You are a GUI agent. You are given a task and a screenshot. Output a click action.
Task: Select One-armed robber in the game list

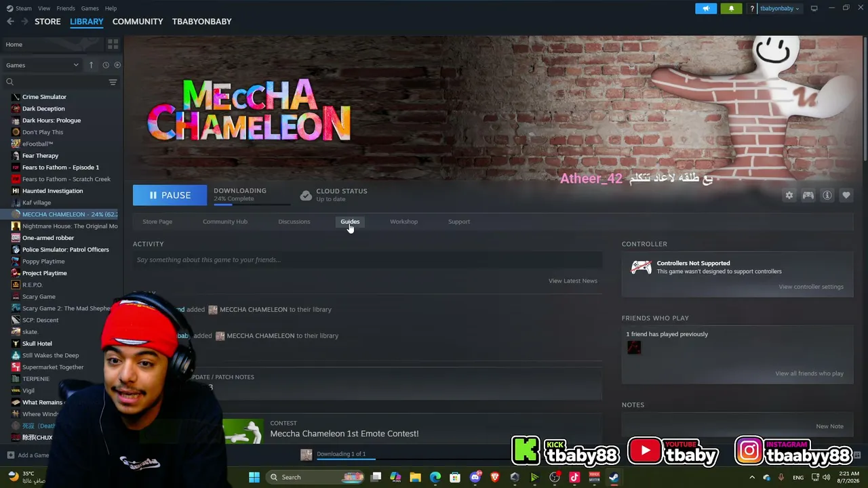pyautogui.click(x=47, y=238)
